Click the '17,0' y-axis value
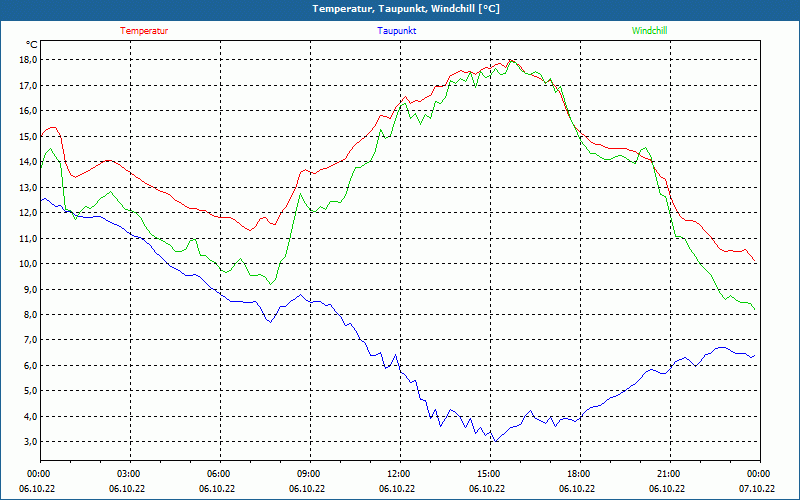 29,85
